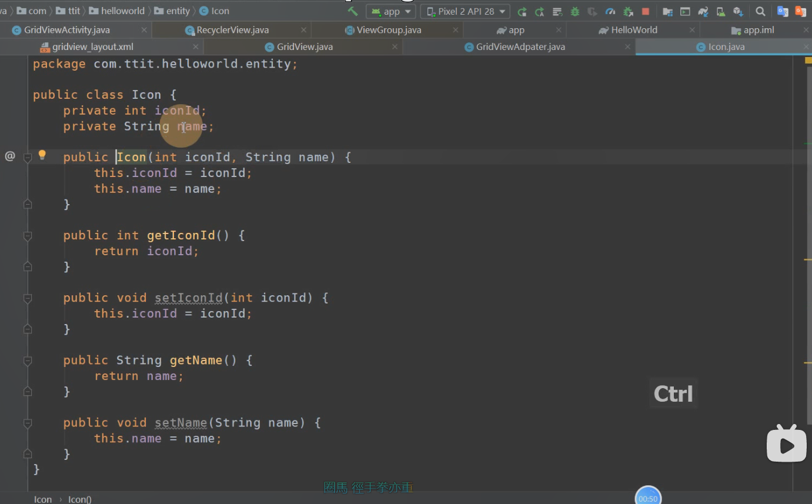The width and height of the screenshot is (812, 504).
Task: Click the fold end marker closing the constructor
Action: (x=28, y=204)
